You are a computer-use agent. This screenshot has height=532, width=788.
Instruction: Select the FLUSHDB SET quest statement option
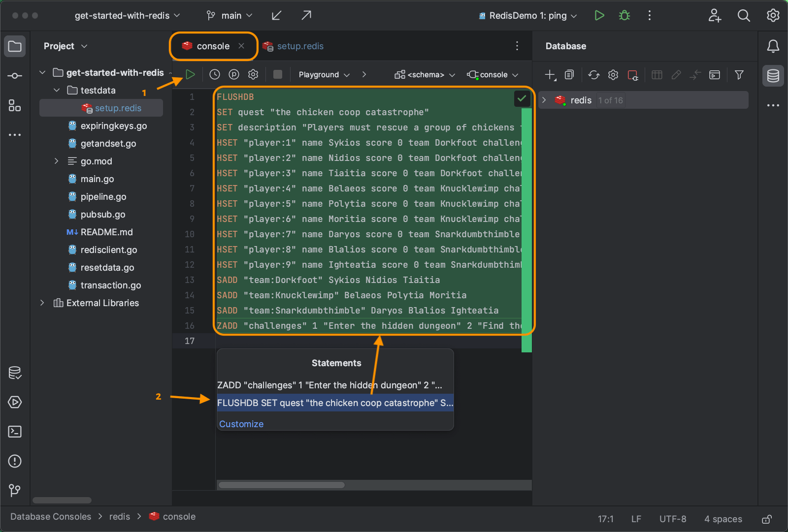[335, 403]
